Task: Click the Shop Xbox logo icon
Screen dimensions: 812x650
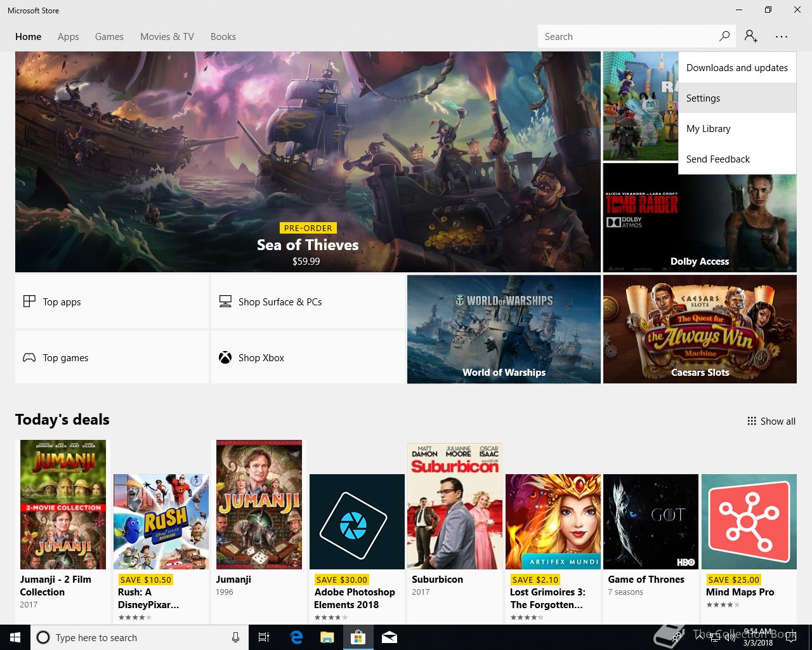Action: [x=225, y=357]
